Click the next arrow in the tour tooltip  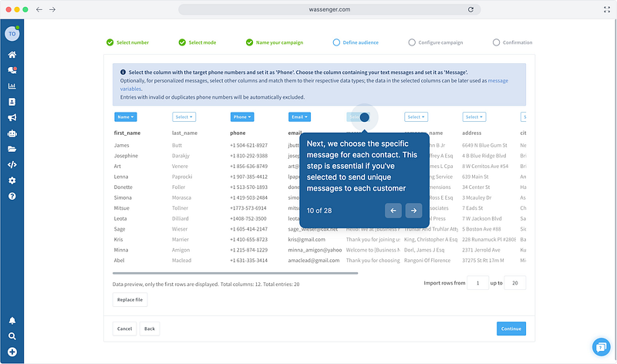pos(414,211)
